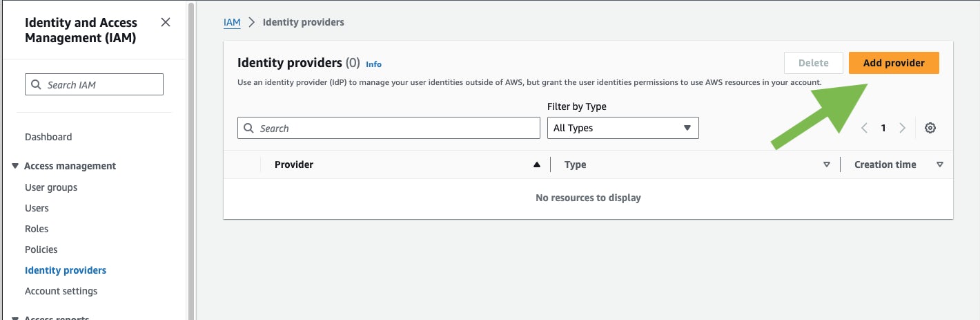Screen dimensions: 980x320
Task: Open the Roles page
Action: click(37, 229)
